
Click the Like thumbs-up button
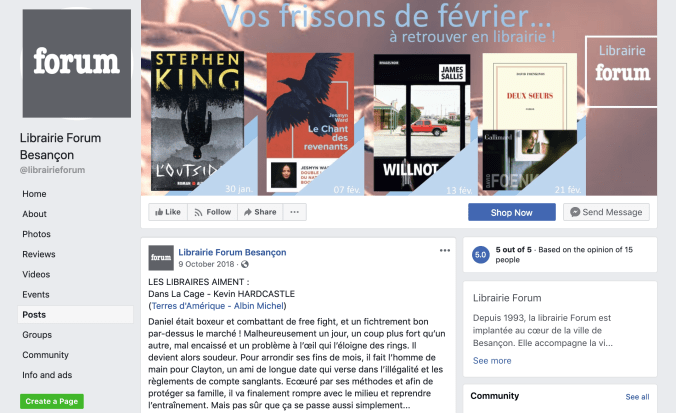pos(168,212)
